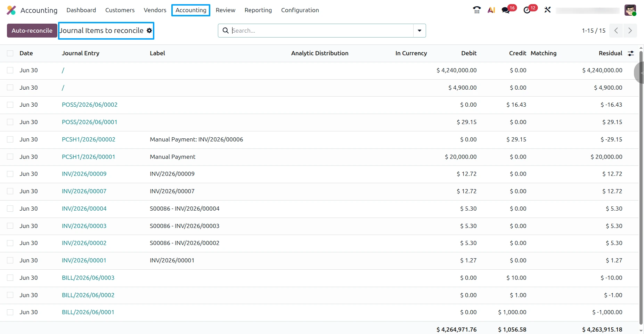Select checkbox for PCSH1/2026/00001
Viewport: 644px width, 334px height.
click(x=10, y=157)
